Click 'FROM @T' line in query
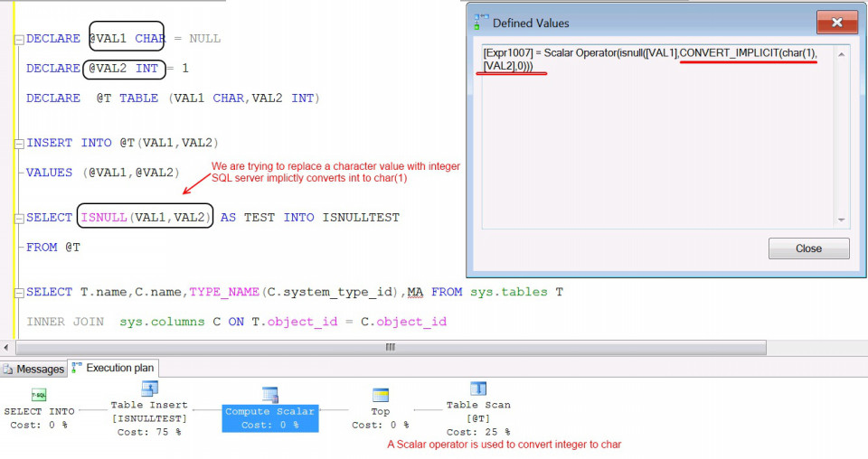The height and width of the screenshot is (459, 868). click(x=53, y=248)
